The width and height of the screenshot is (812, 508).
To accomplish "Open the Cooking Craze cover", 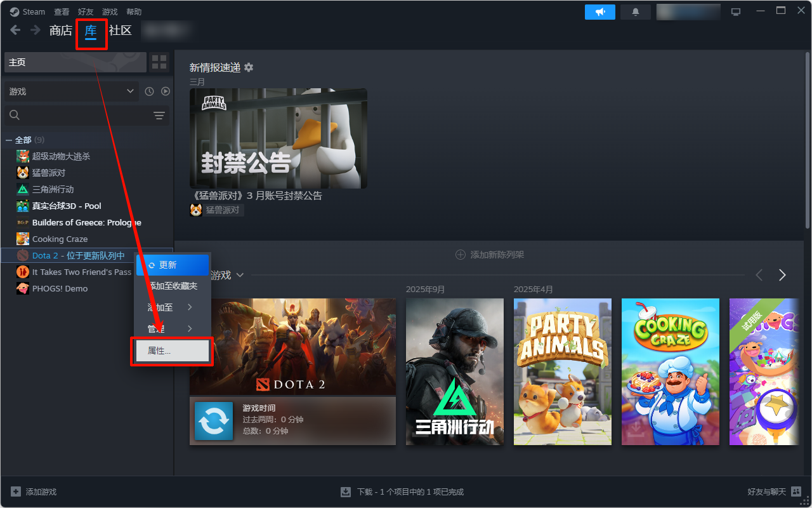I will pos(671,371).
